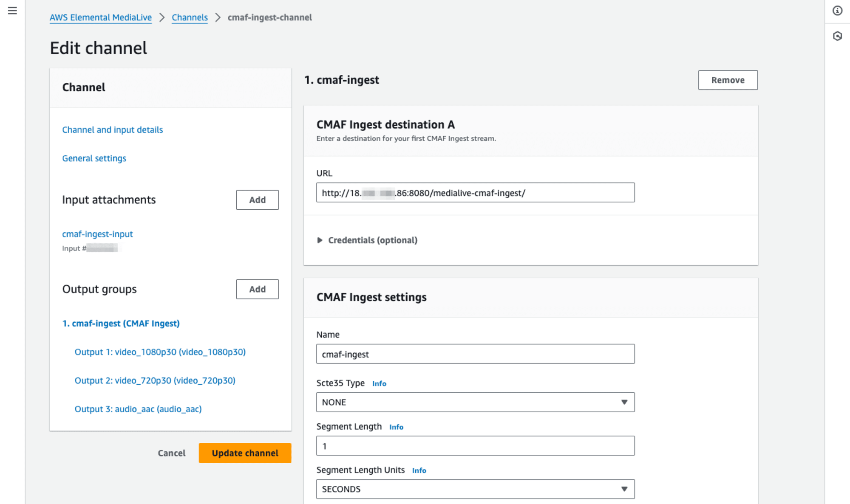Open General settings section
Viewport: 850px width, 504px height.
point(94,158)
